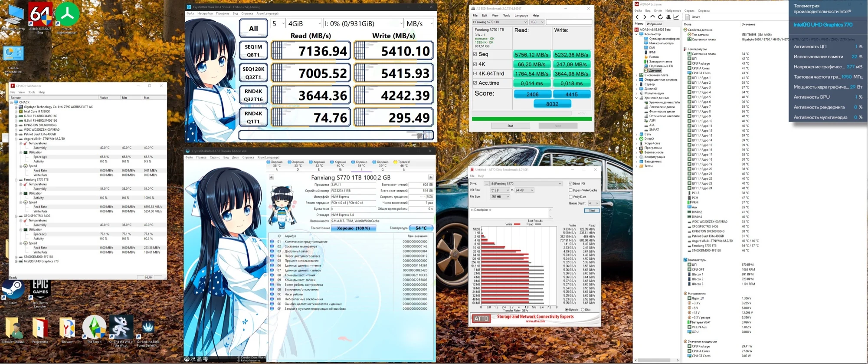Click the All button in CrystalDiskMark
Screen dimensions: 868x364
[x=253, y=28]
